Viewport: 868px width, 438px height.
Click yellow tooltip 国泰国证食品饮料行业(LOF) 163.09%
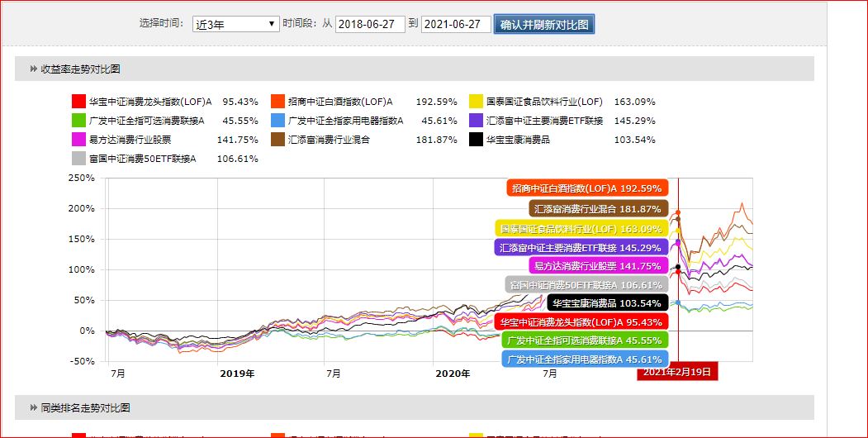pos(581,229)
